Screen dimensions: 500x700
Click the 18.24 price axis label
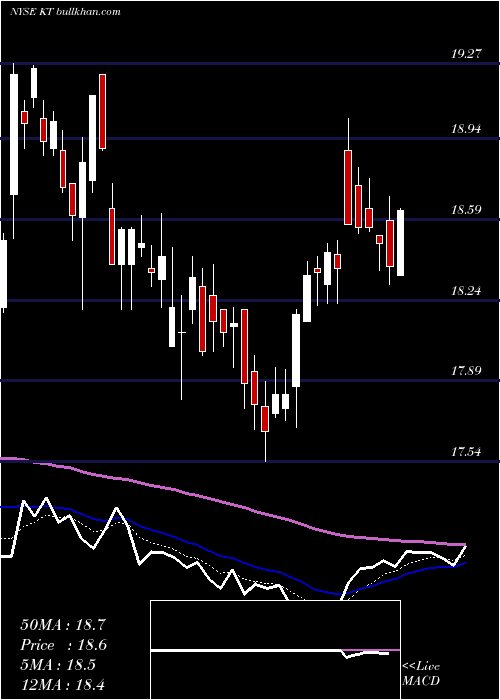[x=466, y=291]
